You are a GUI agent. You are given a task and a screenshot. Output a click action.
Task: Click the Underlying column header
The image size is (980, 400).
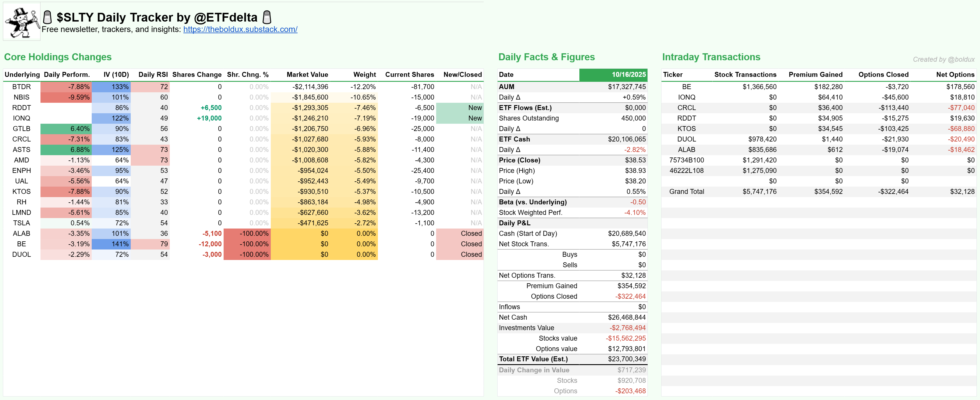pos(22,75)
